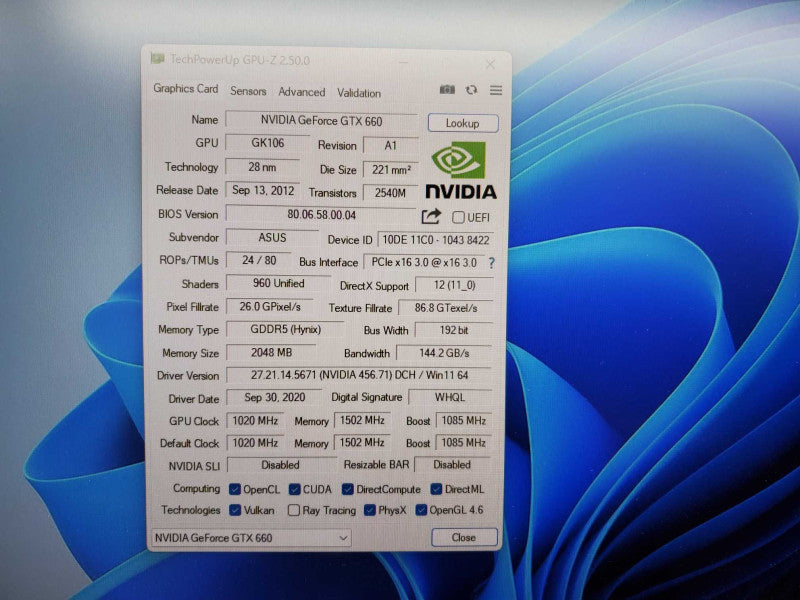Click the Digital Signature value WHQL
Screen dimensions: 800x600
click(x=449, y=397)
